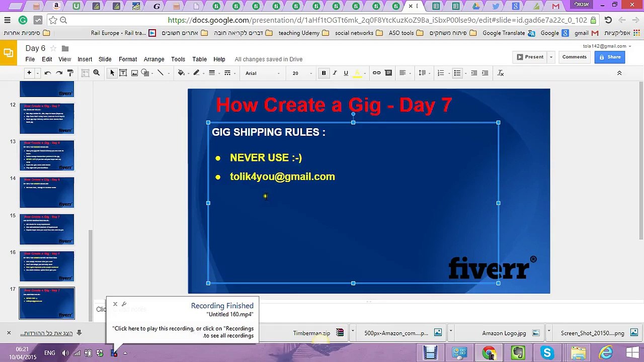Insert a comment from the toolbar
Viewport: 644px width, 362px height.
[x=388, y=73]
